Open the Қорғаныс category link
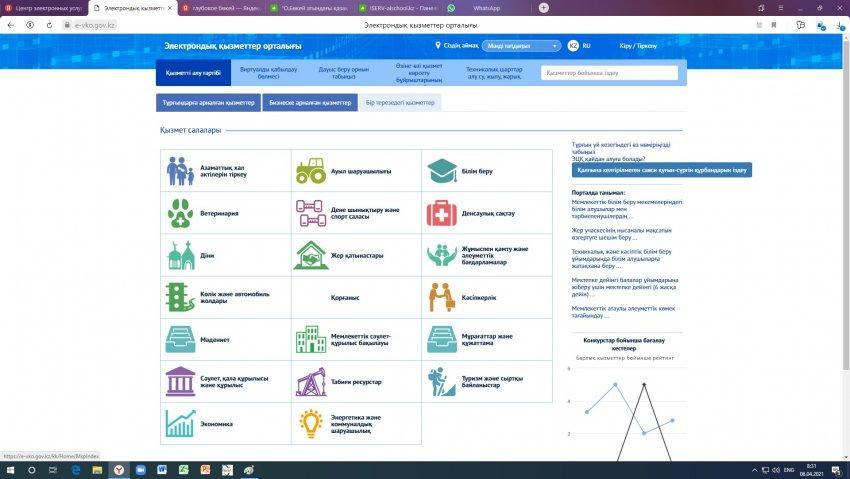Screen dimensions: 850x479 [345, 297]
